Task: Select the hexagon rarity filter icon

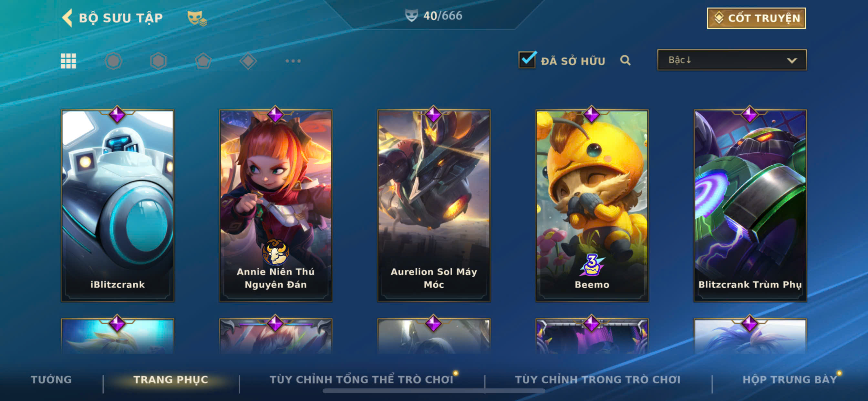Action: (x=158, y=61)
